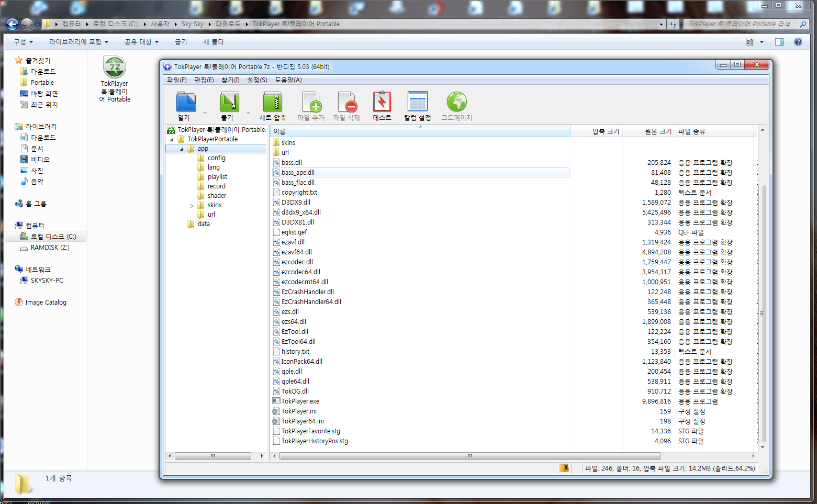Open the 파일(F) menu
Screen dimensions: 817x504
(x=177, y=80)
